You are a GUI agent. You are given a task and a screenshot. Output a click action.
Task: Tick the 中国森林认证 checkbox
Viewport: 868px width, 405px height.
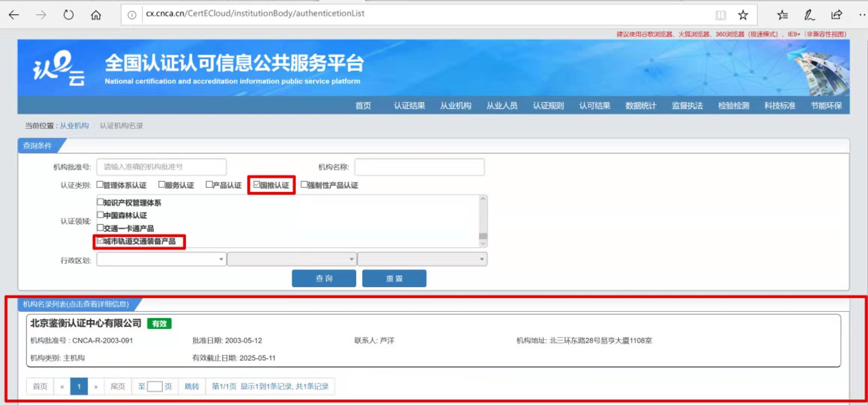100,215
